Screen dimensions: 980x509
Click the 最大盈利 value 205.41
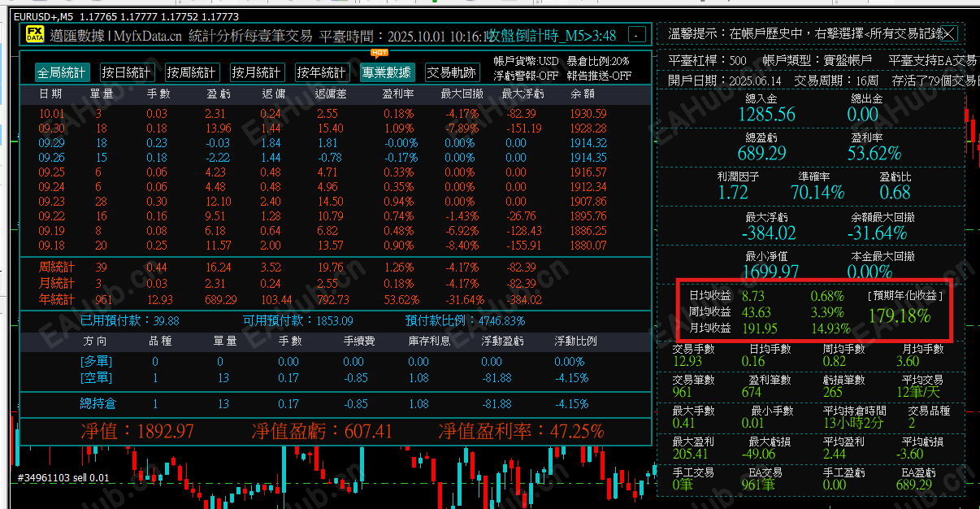pyautogui.click(x=690, y=453)
